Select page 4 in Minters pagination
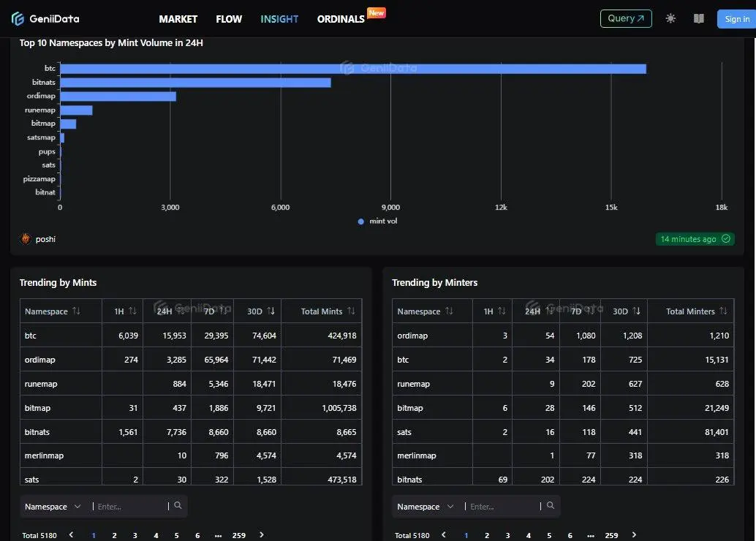756x541 pixels. click(529, 535)
